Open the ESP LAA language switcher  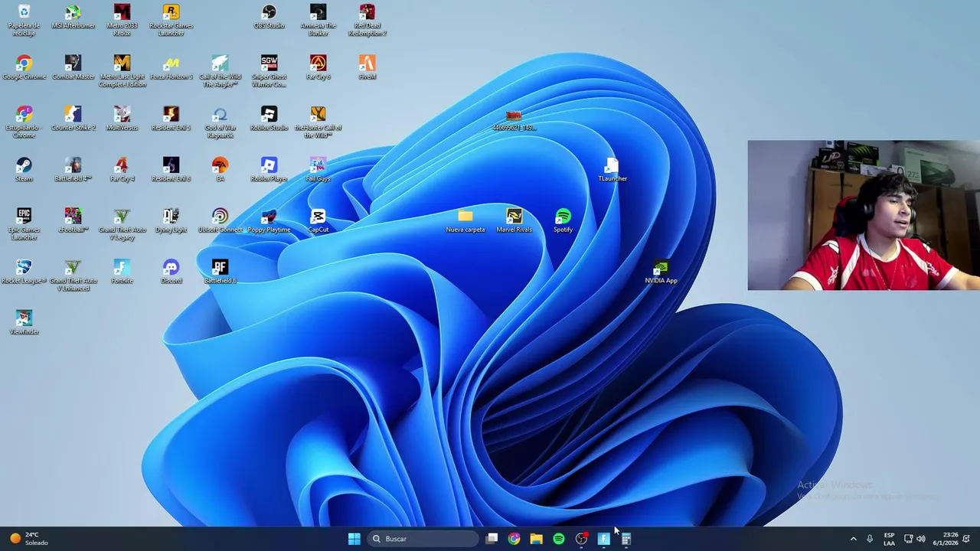point(889,539)
